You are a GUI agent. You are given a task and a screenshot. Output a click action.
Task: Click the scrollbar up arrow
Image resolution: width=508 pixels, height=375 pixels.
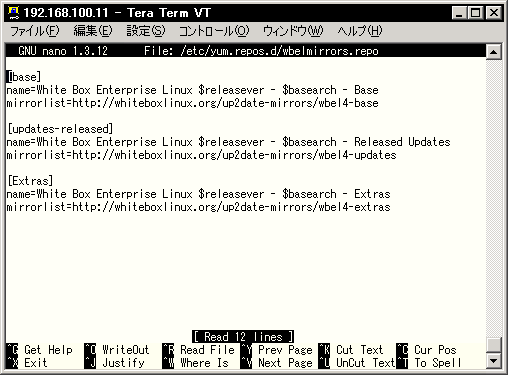494,52
